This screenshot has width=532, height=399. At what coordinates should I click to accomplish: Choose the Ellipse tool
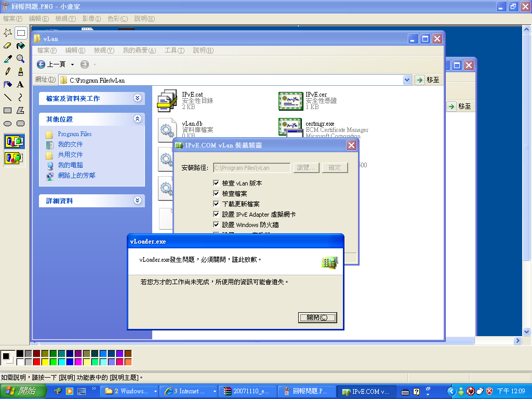(x=8, y=123)
